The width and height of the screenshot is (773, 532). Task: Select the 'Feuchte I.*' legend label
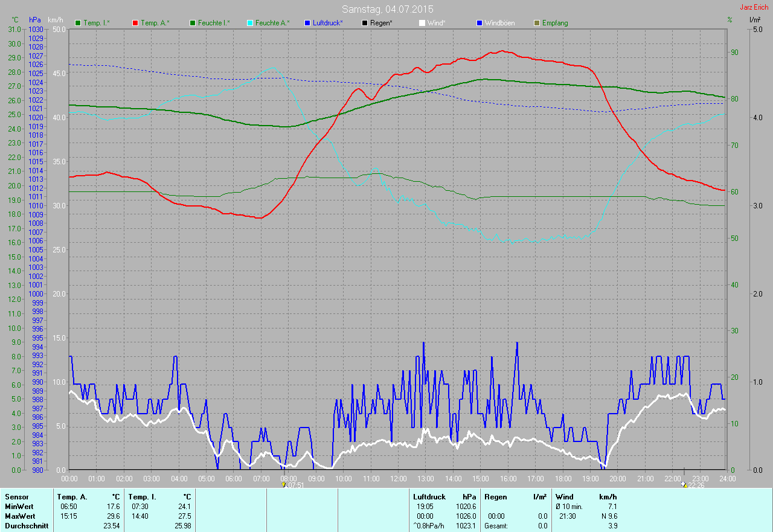(214, 23)
